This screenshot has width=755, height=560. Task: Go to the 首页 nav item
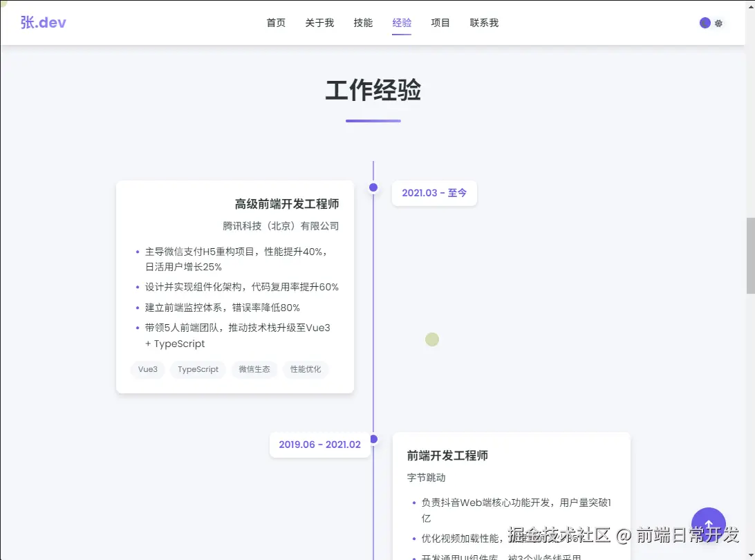click(276, 23)
